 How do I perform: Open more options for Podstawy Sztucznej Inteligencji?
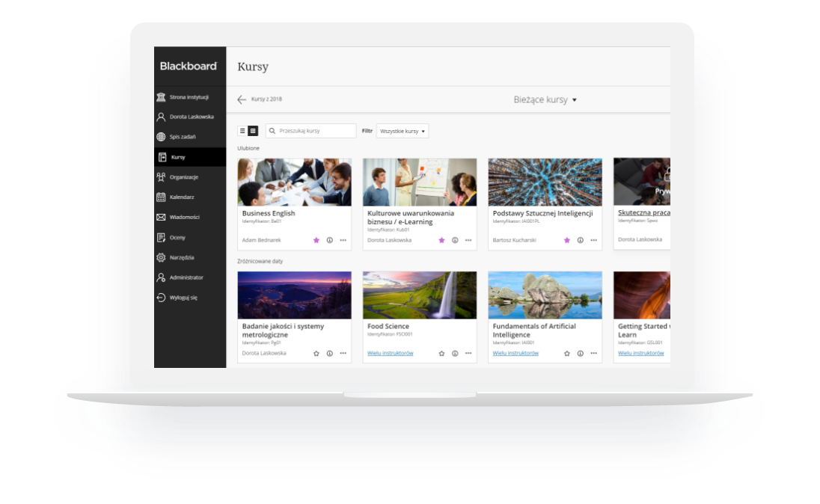coord(593,240)
